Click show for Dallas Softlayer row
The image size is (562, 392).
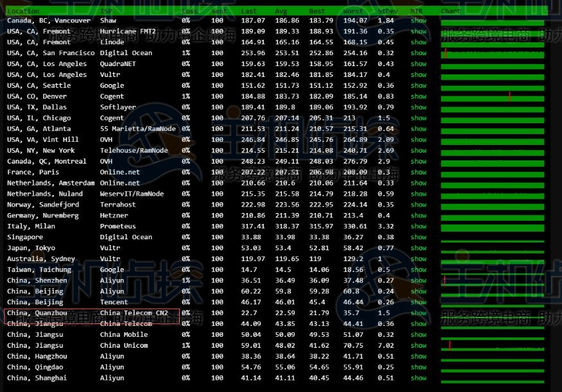418,107
